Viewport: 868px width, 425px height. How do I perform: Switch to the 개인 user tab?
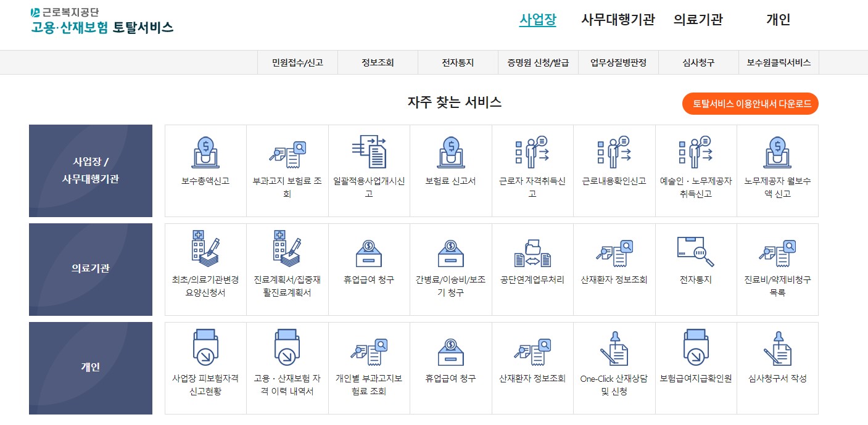pos(777,20)
